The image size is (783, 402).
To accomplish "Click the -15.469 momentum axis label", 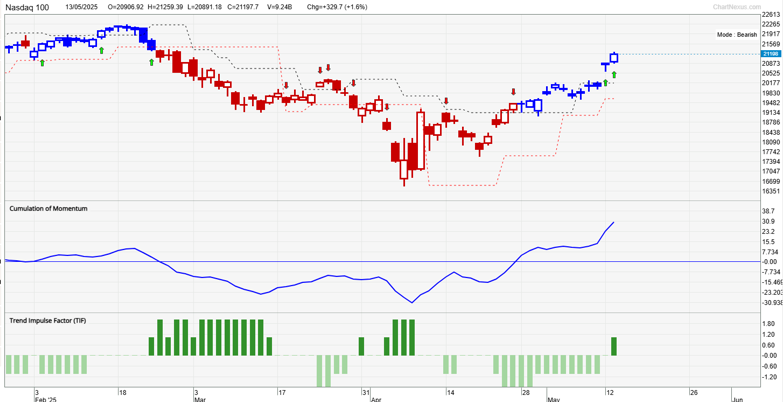I will click(x=772, y=283).
